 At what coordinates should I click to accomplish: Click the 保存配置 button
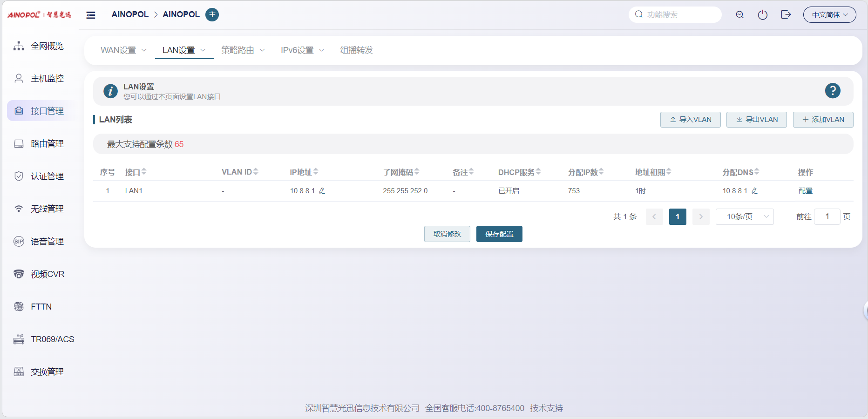tap(499, 234)
